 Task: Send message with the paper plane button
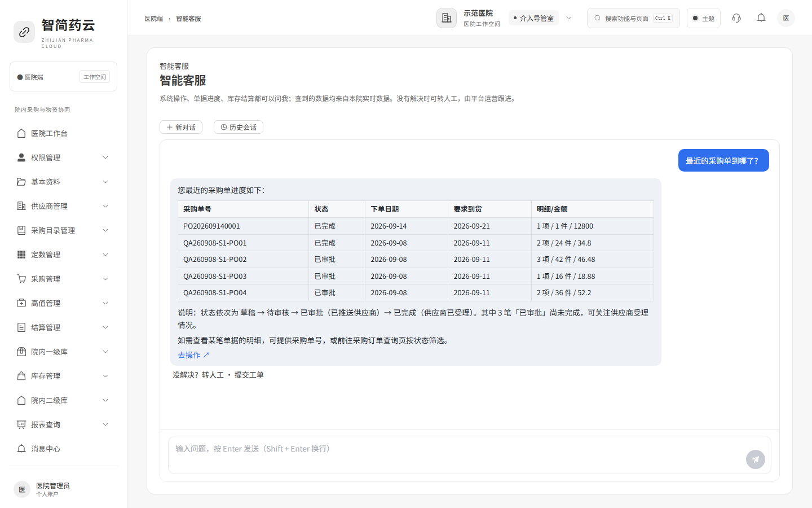(756, 459)
